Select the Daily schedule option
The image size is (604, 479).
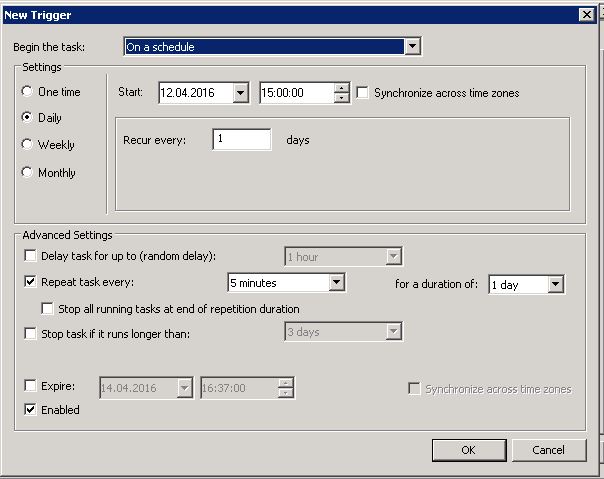coord(27,118)
